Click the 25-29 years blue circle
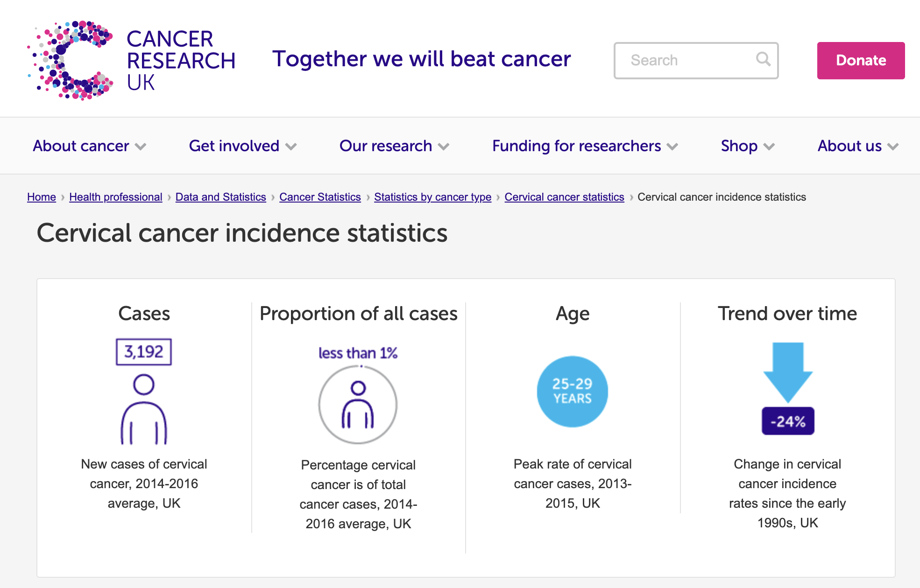The image size is (920, 588). click(x=572, y=391)
